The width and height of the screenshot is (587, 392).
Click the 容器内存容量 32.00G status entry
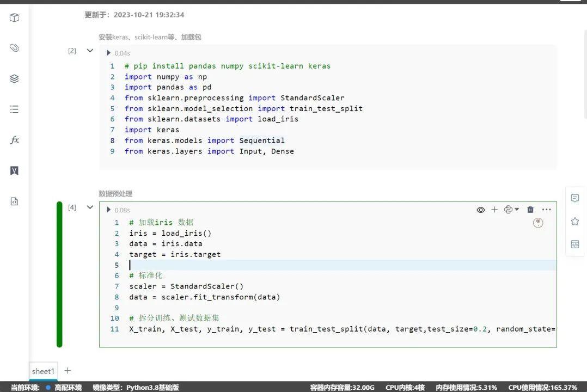342,388
